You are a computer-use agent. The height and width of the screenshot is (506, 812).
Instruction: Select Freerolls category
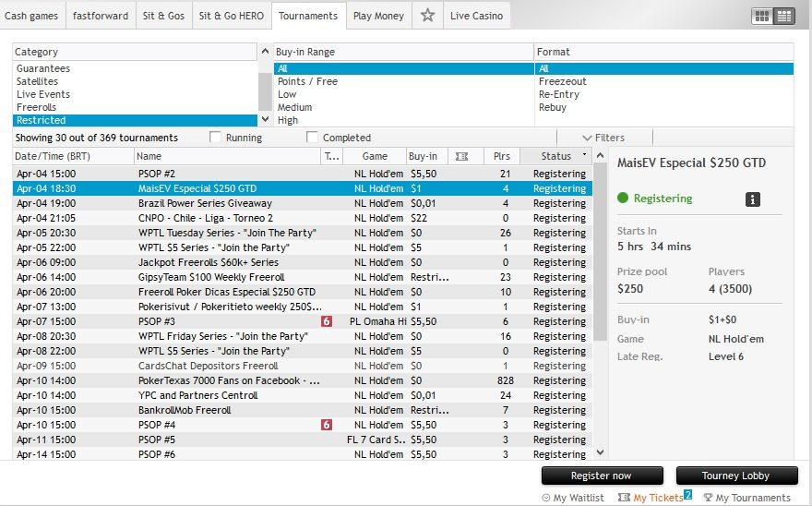[135, 107]
